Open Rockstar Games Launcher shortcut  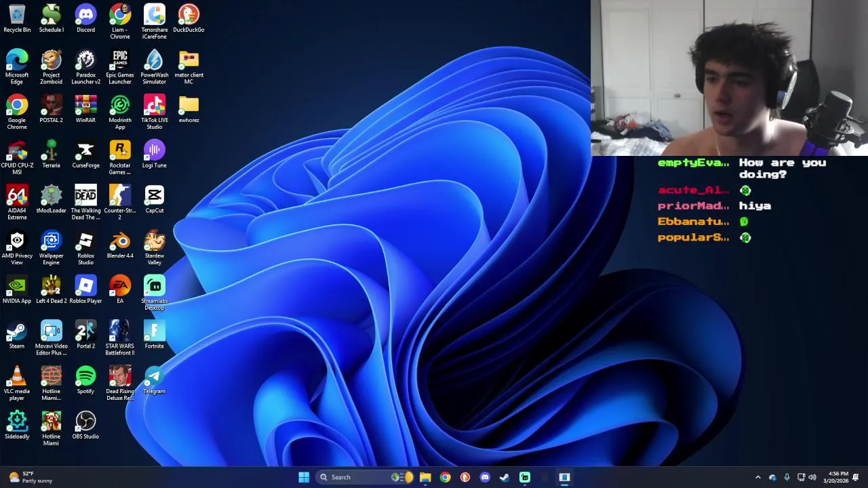pos(120,158)
